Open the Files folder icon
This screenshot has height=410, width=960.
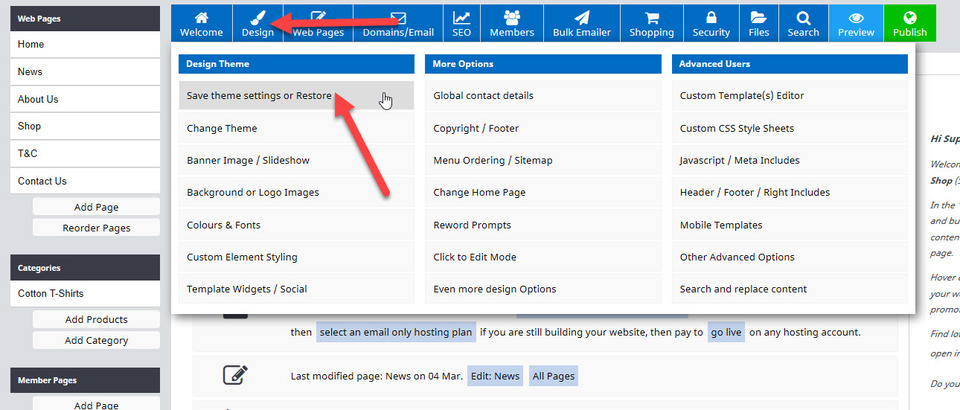[x=758, y=18]
